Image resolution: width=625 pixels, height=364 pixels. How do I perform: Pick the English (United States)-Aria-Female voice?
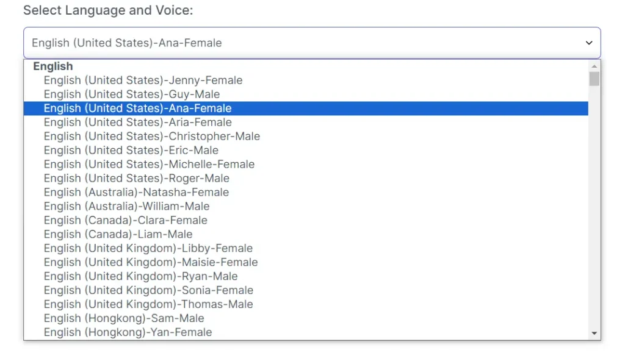pyautogui.click(x=137, y=122)
